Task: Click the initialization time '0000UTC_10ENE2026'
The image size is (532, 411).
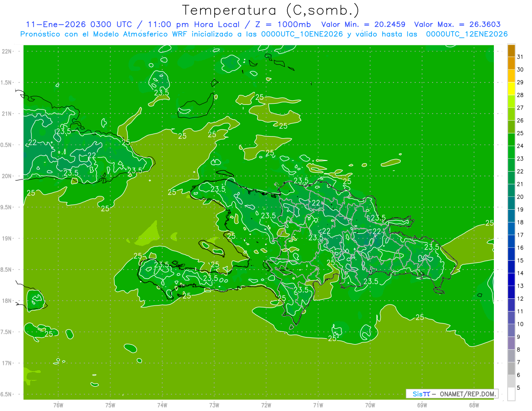Action: 302,34
